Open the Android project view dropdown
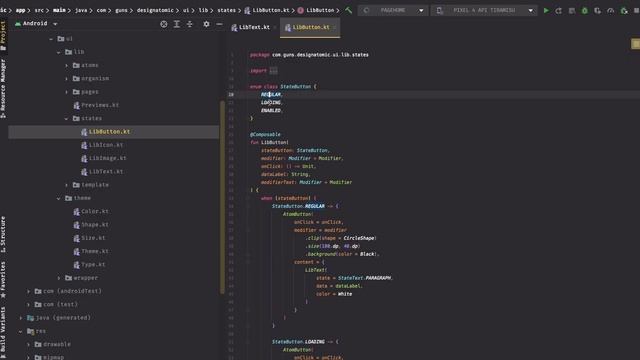The image size is (640, 360). point(36,24)
